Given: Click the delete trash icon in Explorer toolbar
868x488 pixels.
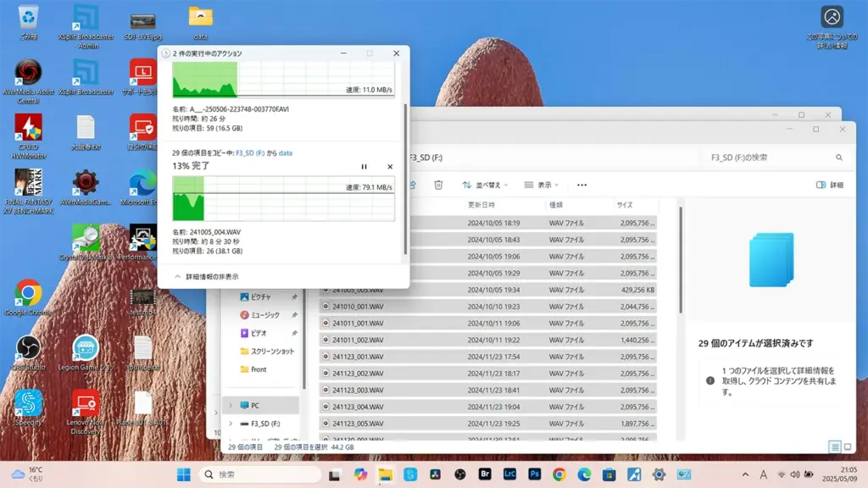Looking at the screenshot, I should coord(438,185).
